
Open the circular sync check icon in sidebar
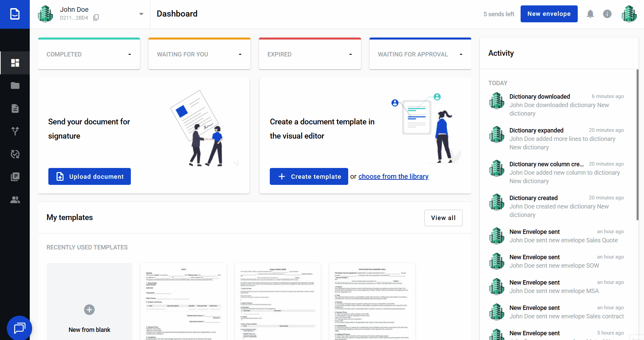click(15, 154)
